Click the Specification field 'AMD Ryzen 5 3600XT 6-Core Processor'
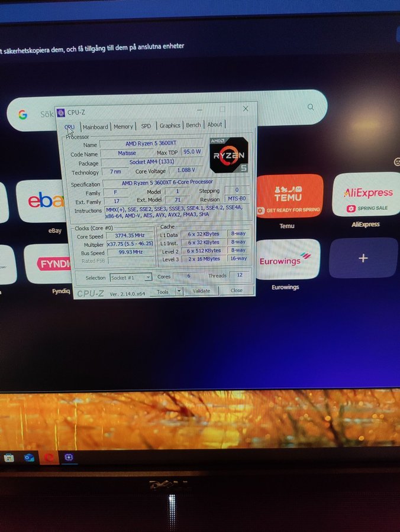Viewport: 400px width, 532px height. point(167,182)
